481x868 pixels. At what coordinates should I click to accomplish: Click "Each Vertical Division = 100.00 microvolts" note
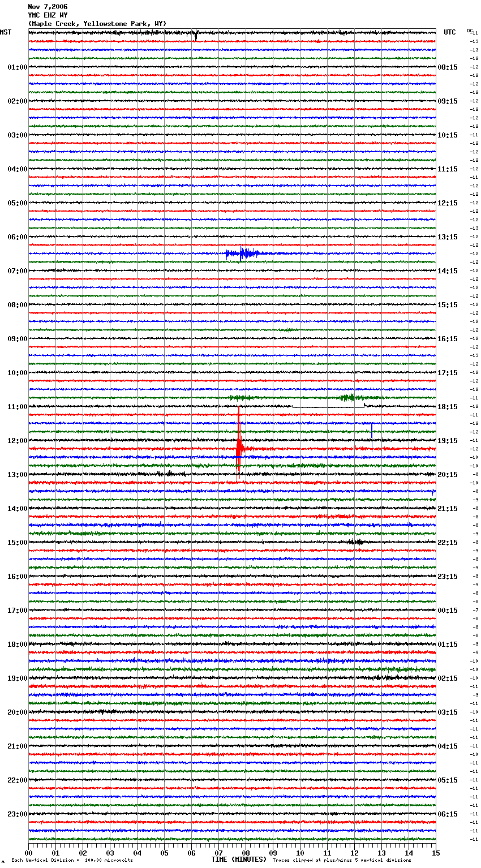(72, 860)
